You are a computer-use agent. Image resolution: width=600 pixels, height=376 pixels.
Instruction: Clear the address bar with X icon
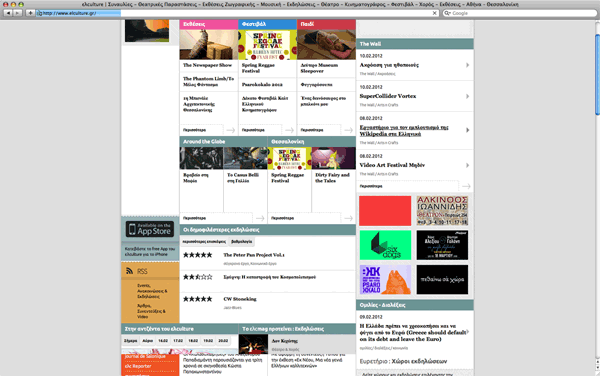tap(434, 13)
